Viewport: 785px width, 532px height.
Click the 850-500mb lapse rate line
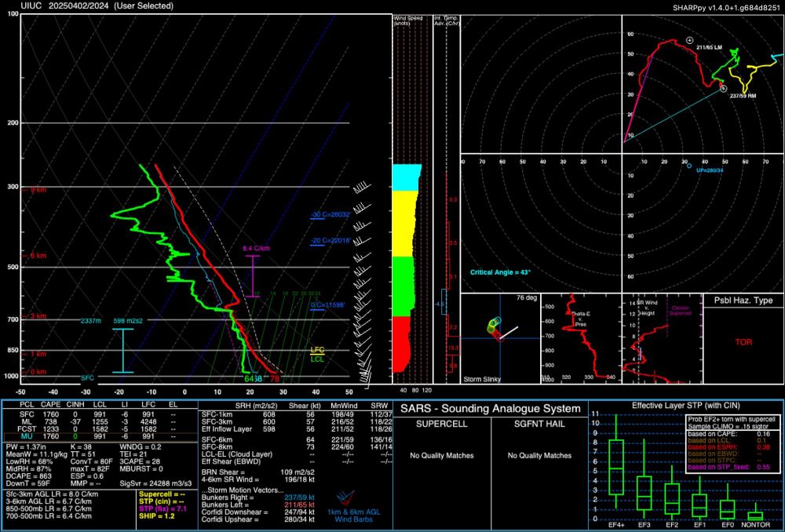point(49,508)
